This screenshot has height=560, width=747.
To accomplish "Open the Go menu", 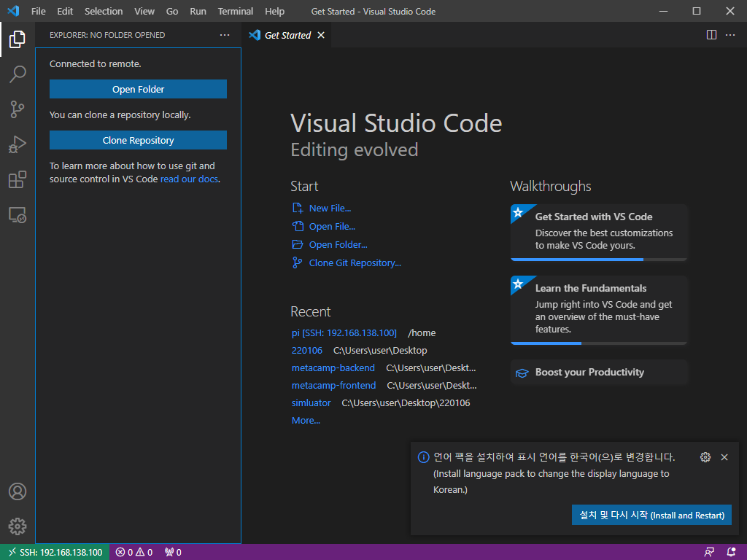I will 172,11.
